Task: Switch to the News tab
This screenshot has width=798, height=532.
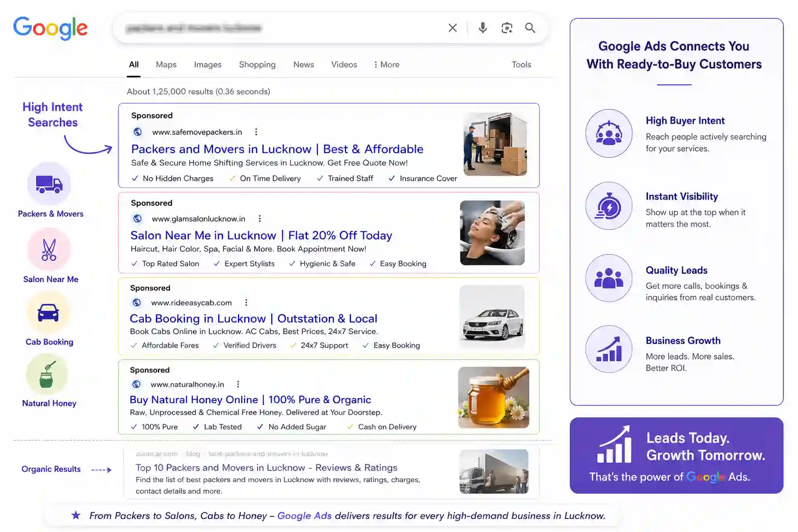Action: click(303, 64)
